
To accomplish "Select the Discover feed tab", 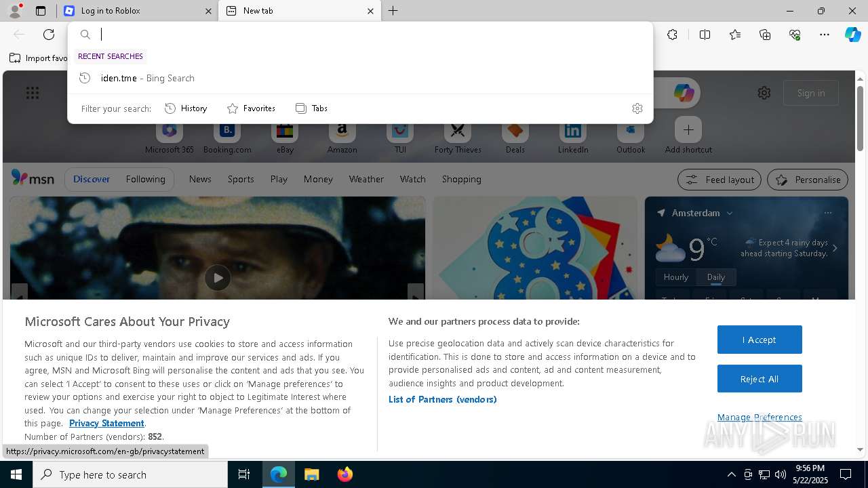I will (x=92, y=179).
